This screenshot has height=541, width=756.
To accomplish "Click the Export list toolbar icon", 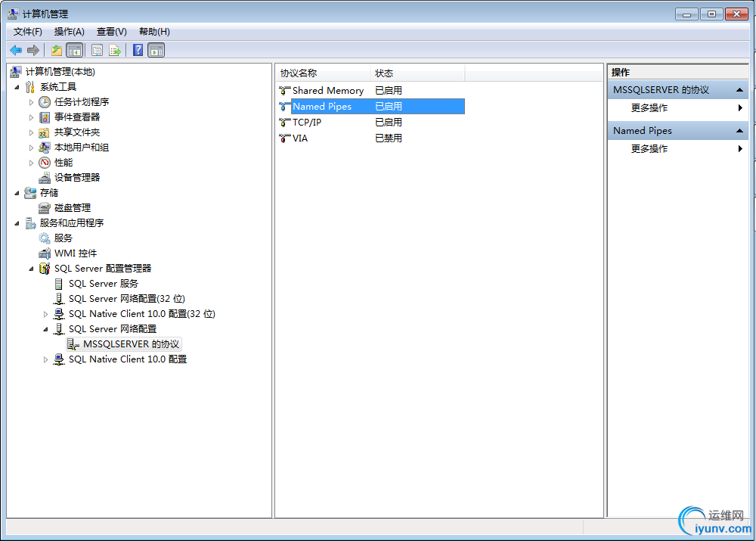I will coord(115,50).
